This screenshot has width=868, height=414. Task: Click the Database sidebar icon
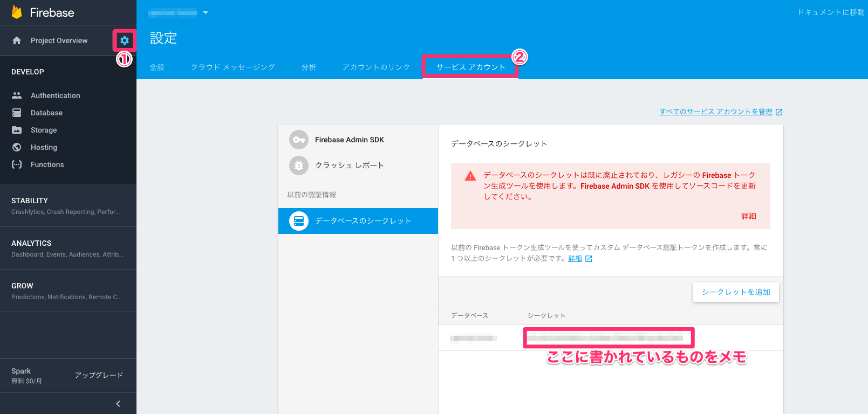pos(17,113)
